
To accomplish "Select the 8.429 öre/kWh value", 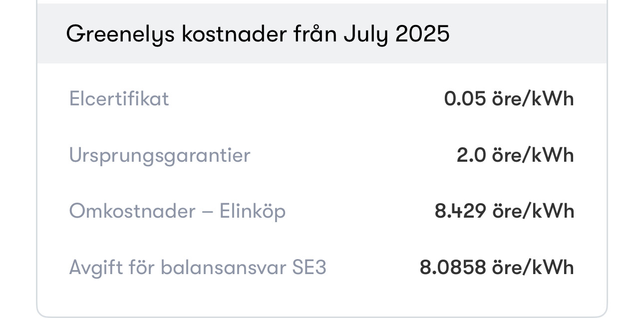I will pos(504,211).
